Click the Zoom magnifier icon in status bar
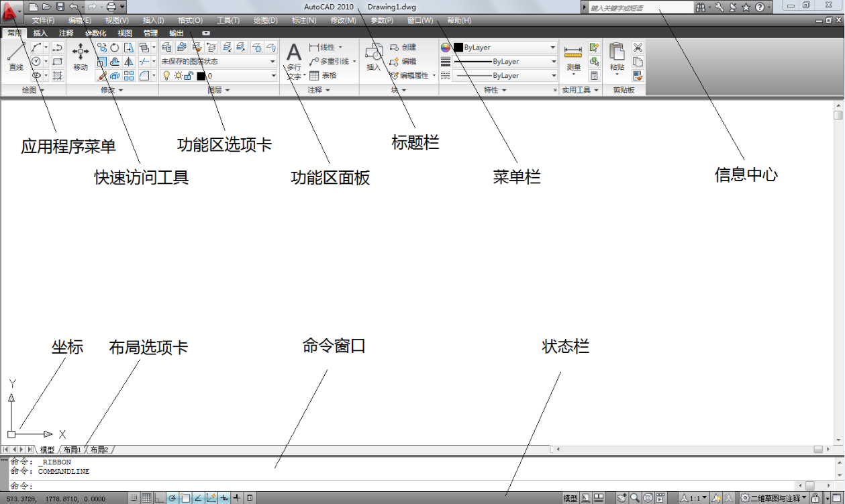This screenshot has height=504, width=845. (634, 498)
